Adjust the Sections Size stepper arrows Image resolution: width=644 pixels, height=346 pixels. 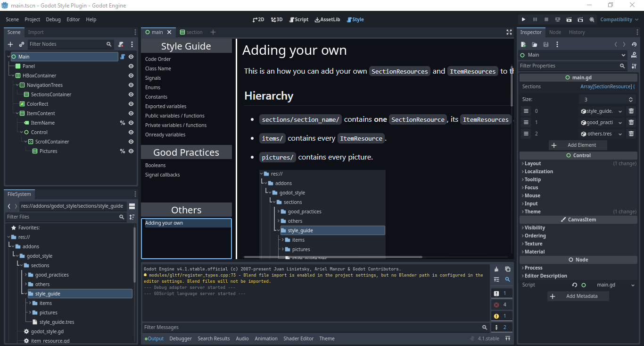(631, 100)
